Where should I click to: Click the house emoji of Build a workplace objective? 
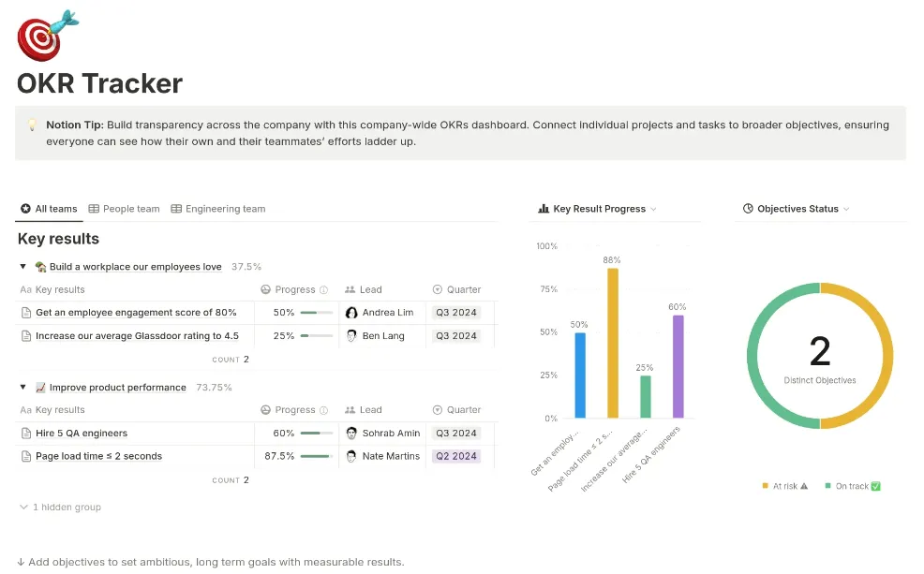[x=40, y=267]
